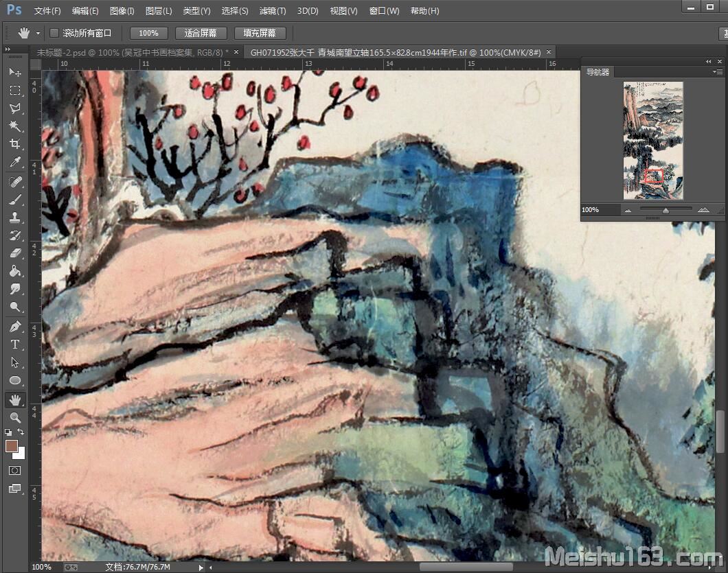Screen dimensions: 728x573
Task: Select the Horizontal Type tool
Action: [x=15, y=344]
